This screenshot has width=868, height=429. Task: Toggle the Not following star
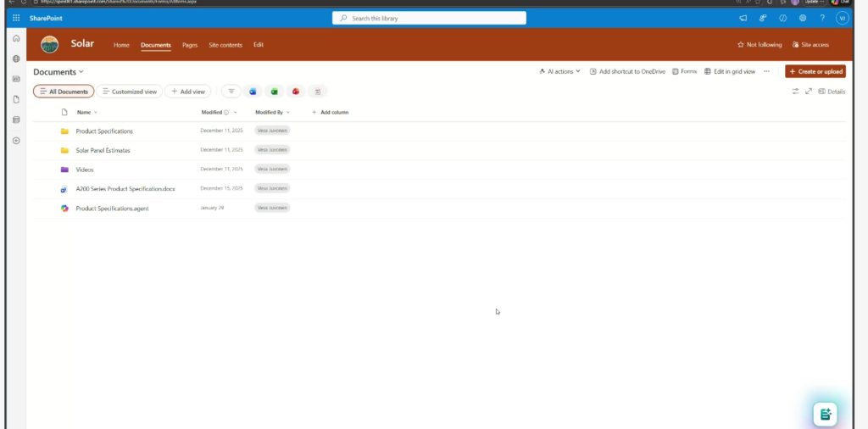click(759, 45)
